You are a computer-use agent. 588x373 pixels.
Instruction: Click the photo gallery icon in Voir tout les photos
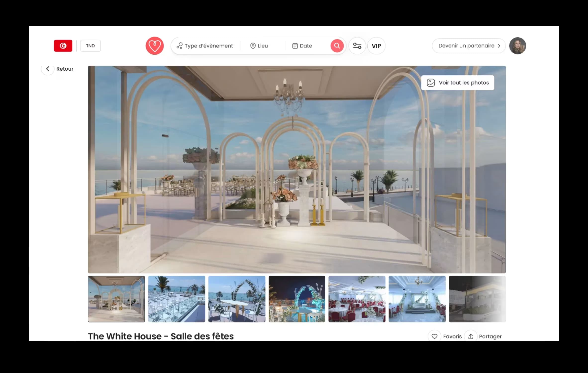(431, 83)
